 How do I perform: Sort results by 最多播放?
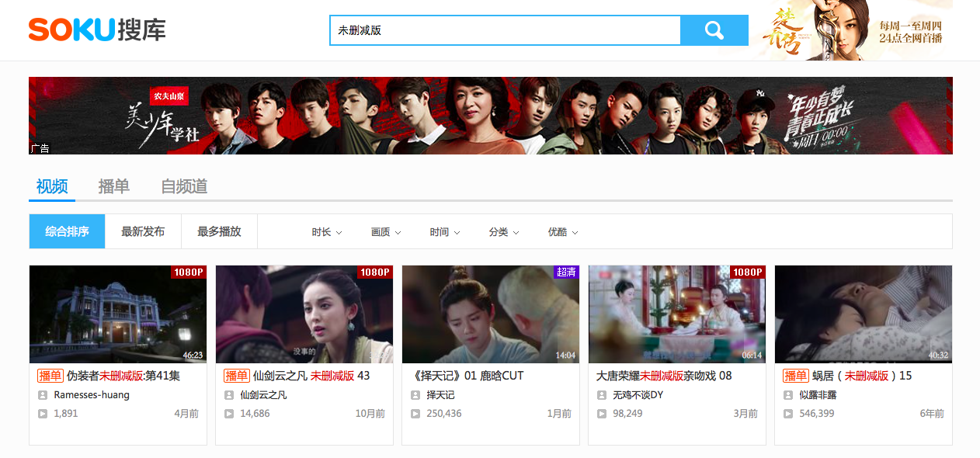pos(219,231)
